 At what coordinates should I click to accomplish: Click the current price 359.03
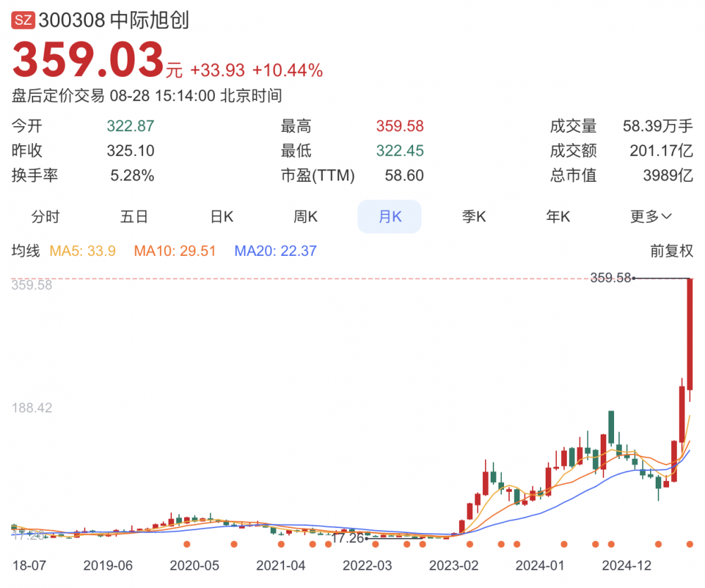(88, 61)
